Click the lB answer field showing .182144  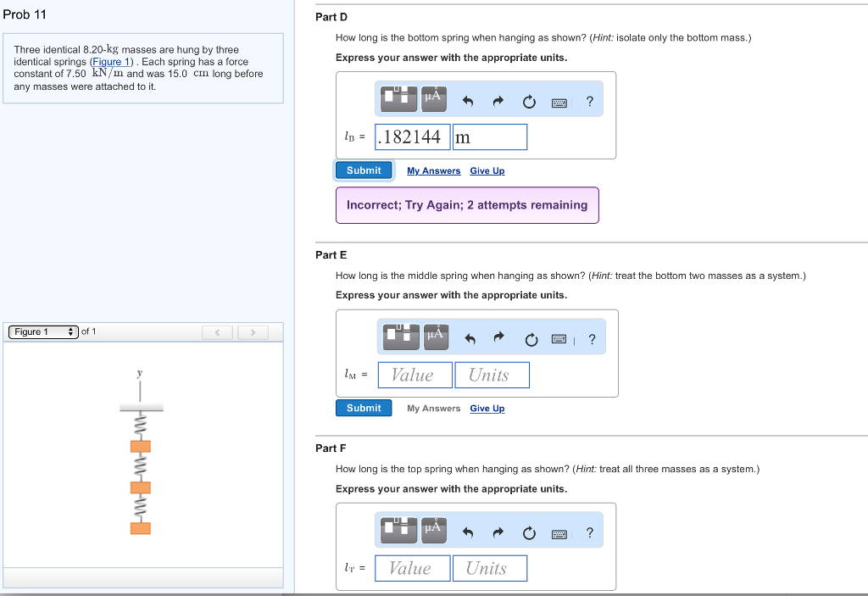point(412,136)
